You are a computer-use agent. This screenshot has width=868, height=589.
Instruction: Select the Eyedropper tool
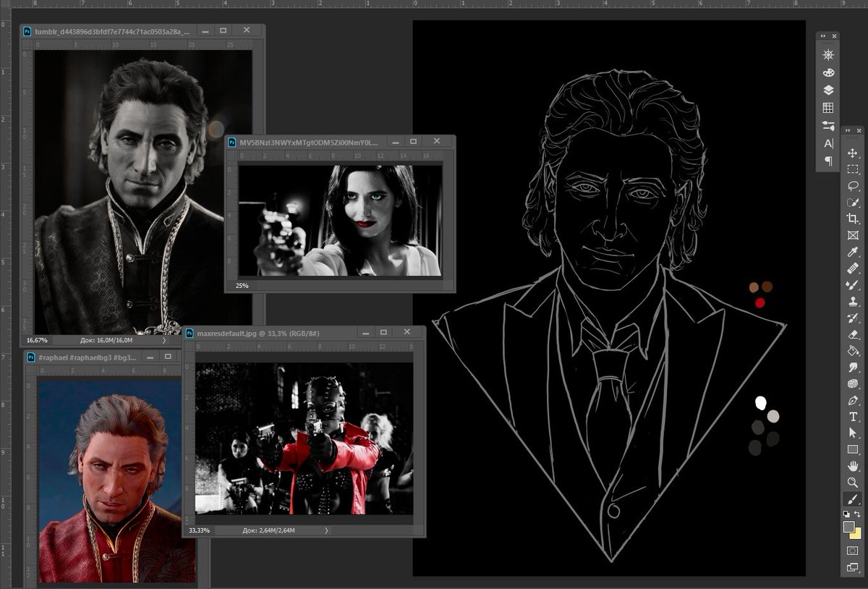pyautogui.click(x=852, y=252)
